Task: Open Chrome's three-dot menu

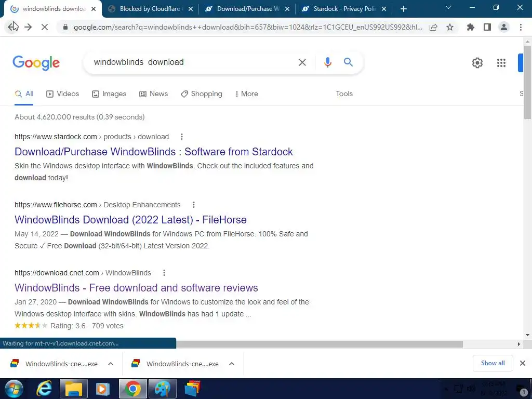Action: click(521, 27)
